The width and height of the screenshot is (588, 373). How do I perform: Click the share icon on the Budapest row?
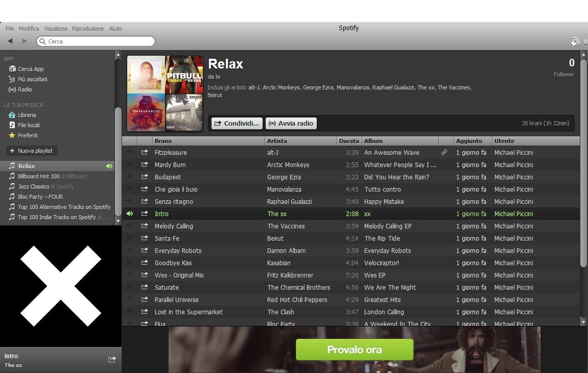coord(145,177)
